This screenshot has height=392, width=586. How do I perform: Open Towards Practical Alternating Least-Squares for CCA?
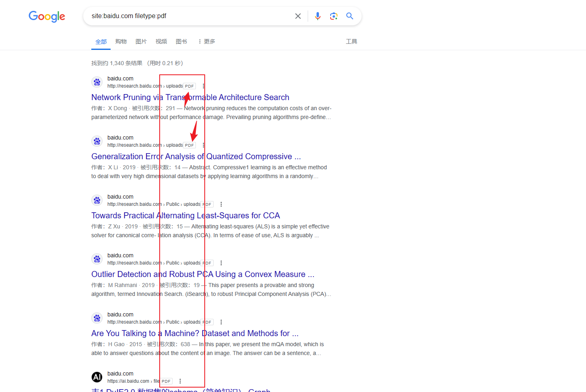point(185,215)
